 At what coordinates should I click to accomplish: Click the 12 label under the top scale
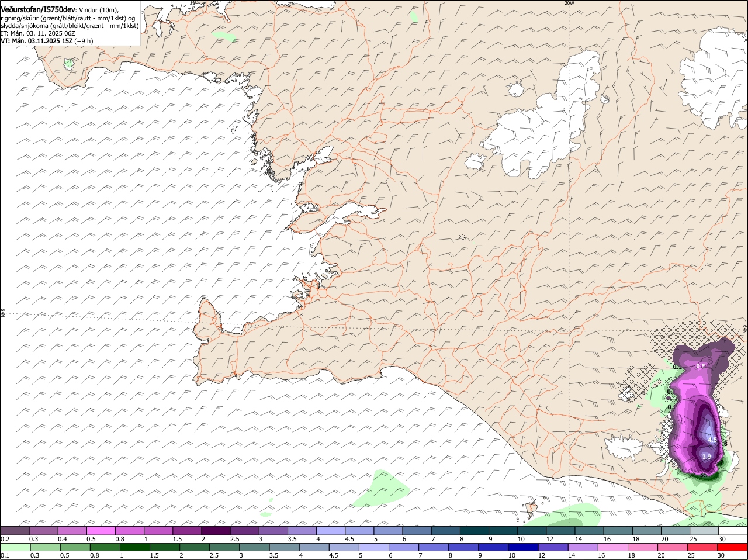tap(549, 539)
